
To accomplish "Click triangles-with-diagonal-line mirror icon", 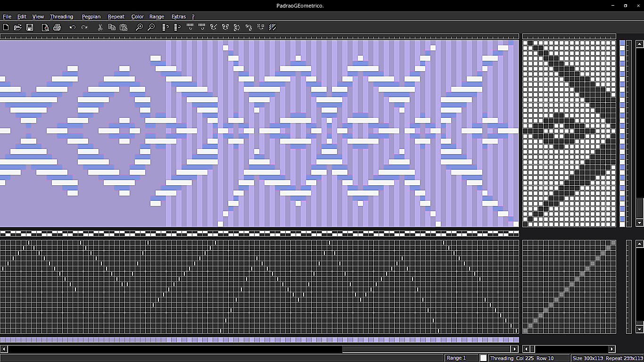I will point(214,27).
